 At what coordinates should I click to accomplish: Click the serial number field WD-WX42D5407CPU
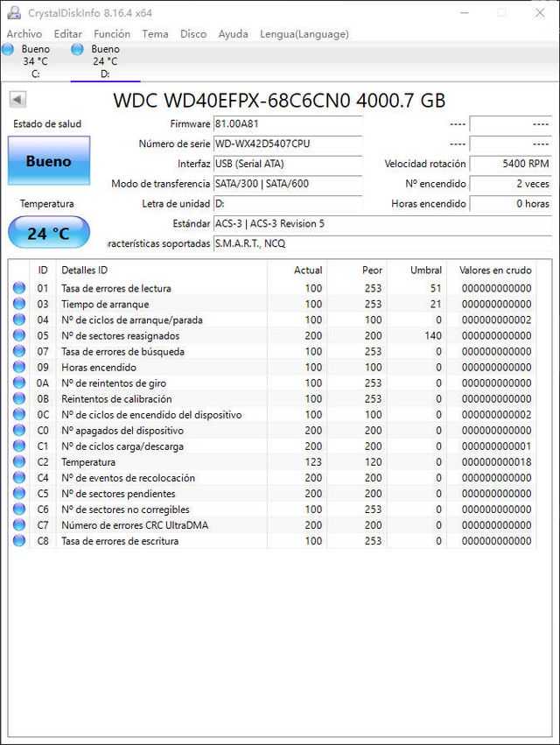tap(288, 144)
